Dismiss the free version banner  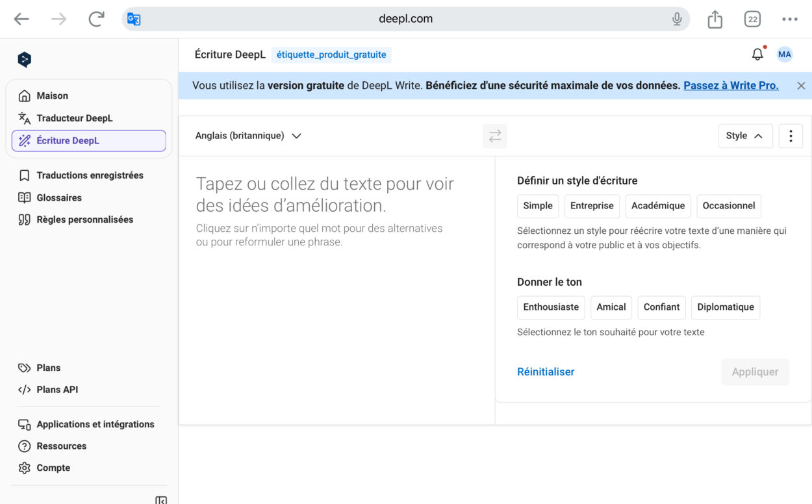coord(801,86)
